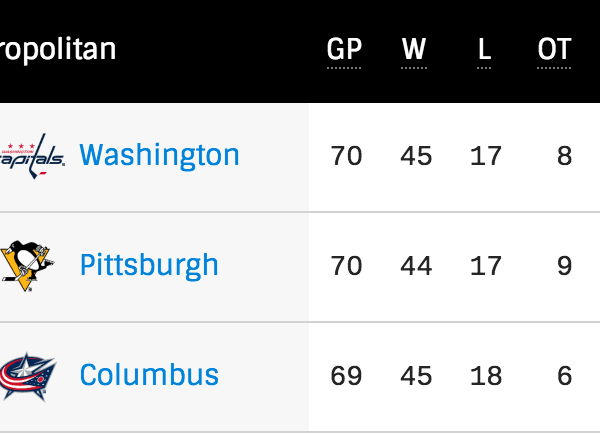Sort by the GP column header

(x=344, y=49)
